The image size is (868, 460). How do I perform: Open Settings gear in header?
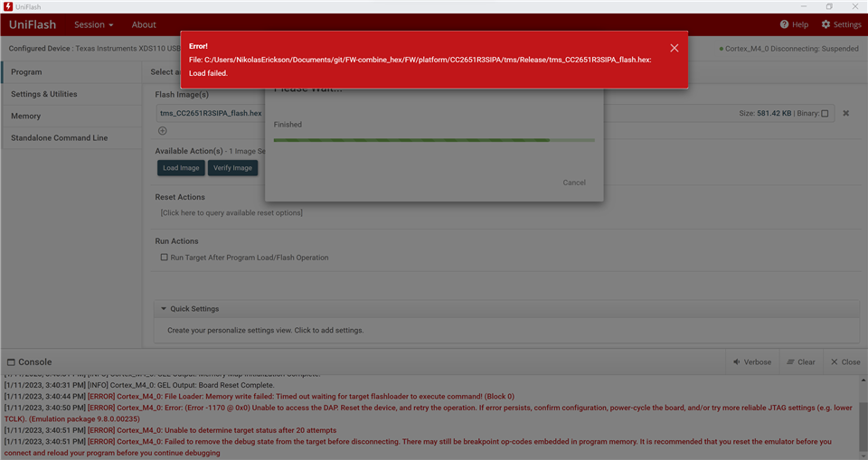(x=841, y=24)
